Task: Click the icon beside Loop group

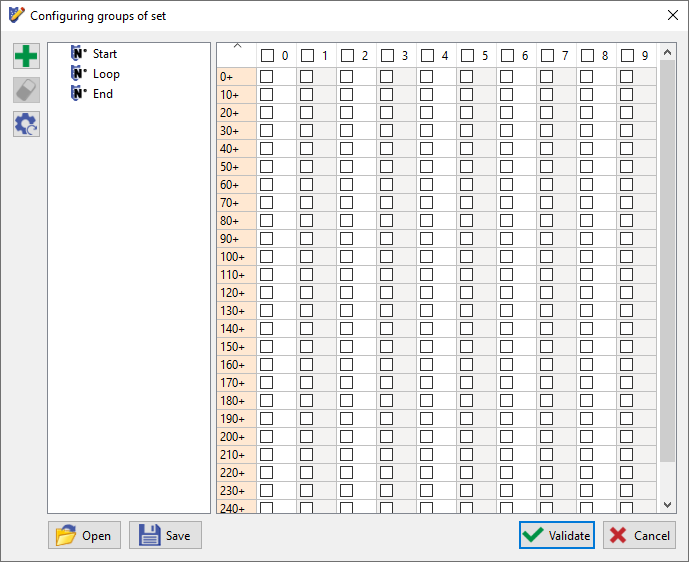Action: [79, 74]
